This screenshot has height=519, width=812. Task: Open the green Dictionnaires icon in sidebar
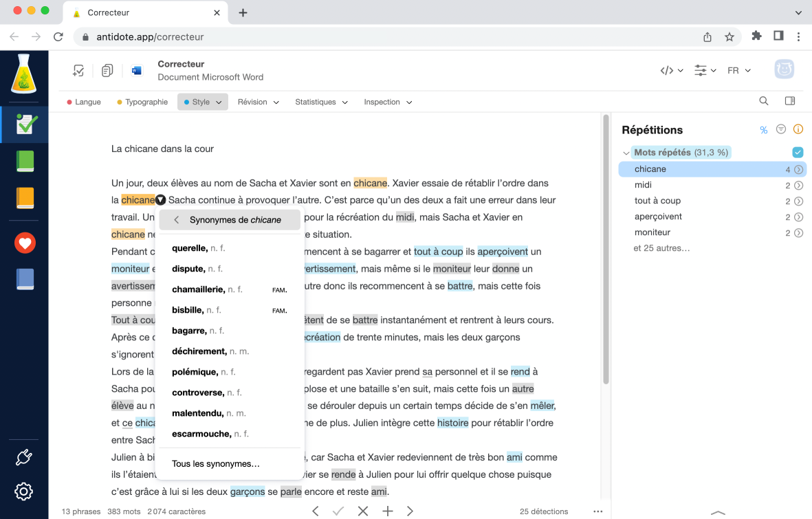point(24,161)
